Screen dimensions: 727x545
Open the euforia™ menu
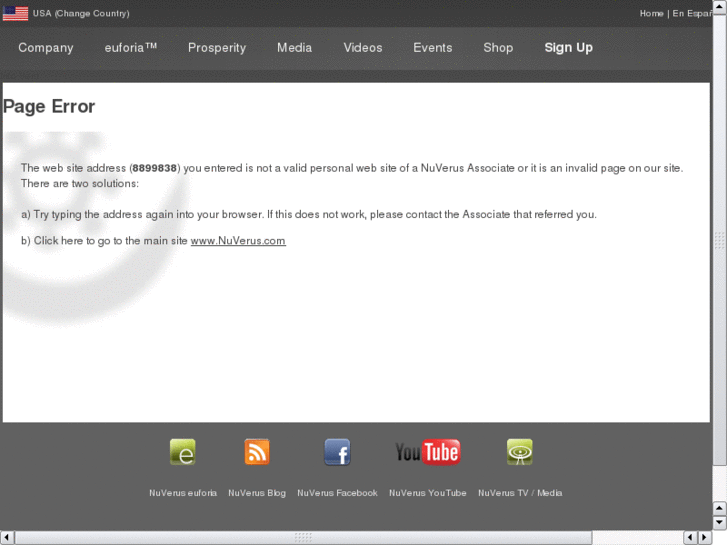click(x=131, y=48)
